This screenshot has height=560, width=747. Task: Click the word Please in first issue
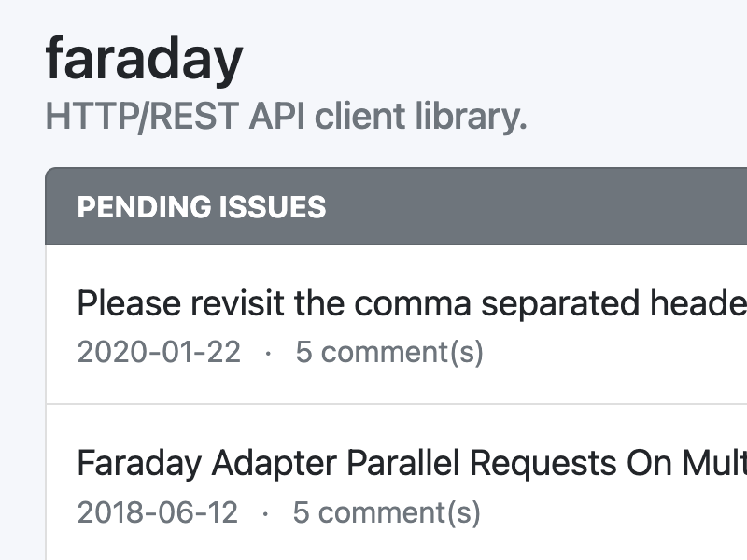point(129,303)
